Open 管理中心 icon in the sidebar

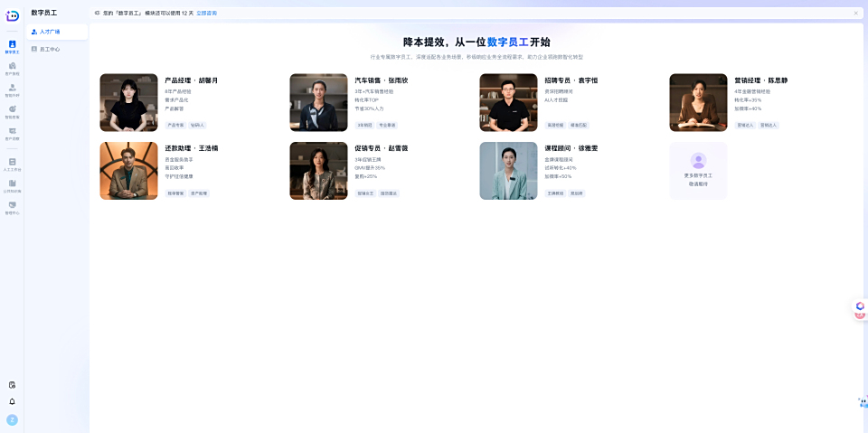click(12, 207)
